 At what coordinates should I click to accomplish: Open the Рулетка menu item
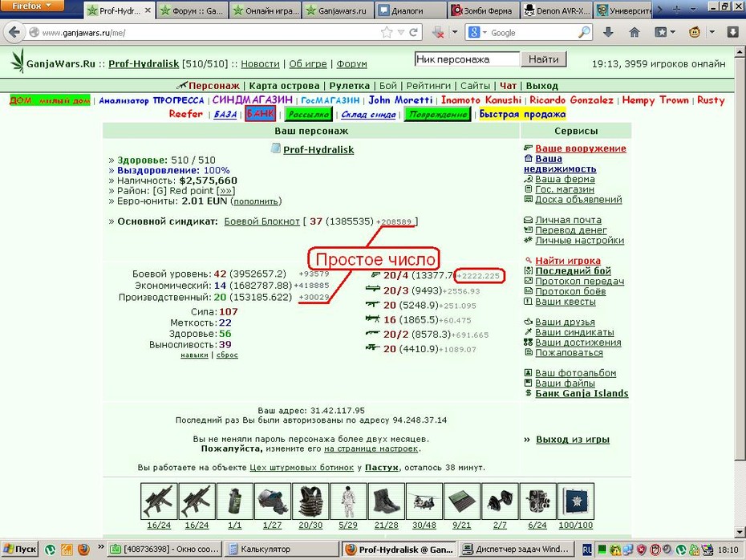pos(349,86)
